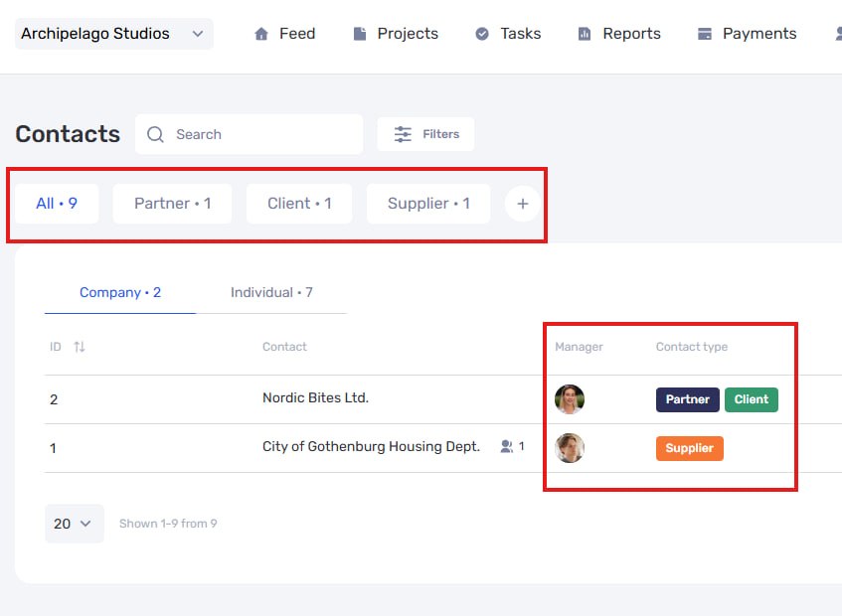Add a new contact type with plus
842x616 pixels.
(x=523, y=204)
